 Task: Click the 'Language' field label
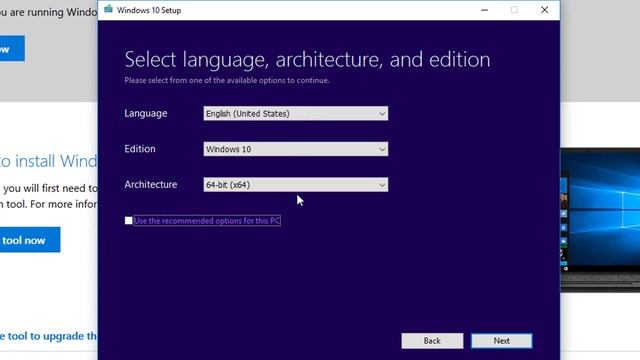click(146, 113)
